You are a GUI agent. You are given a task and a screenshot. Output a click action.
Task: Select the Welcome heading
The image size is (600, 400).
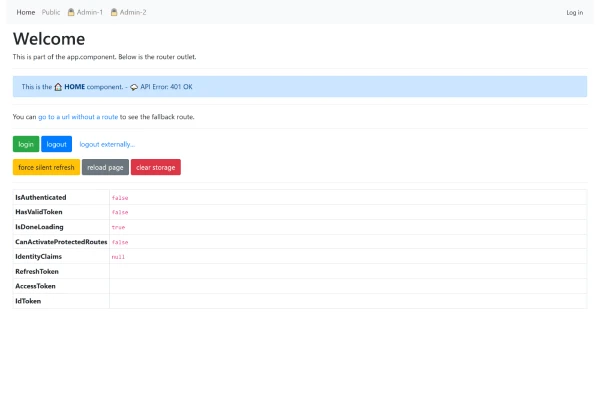click(x=49, y=39)
